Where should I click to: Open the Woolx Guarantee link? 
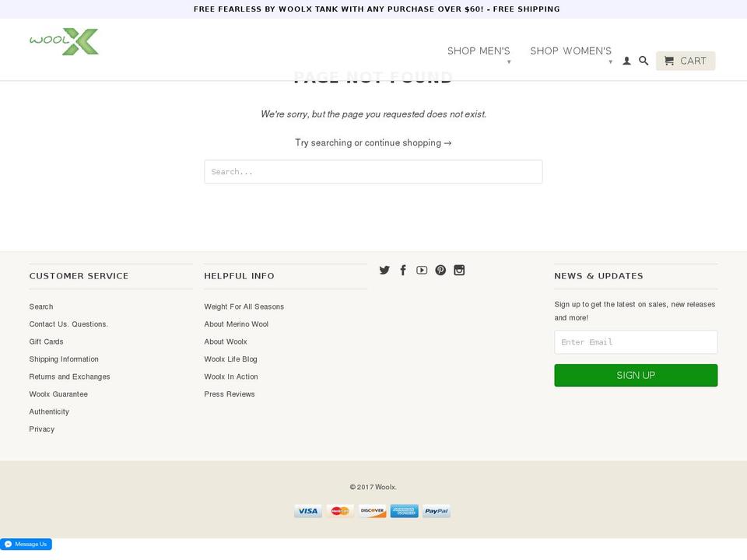pyautogui.click(x=58, y=394)
